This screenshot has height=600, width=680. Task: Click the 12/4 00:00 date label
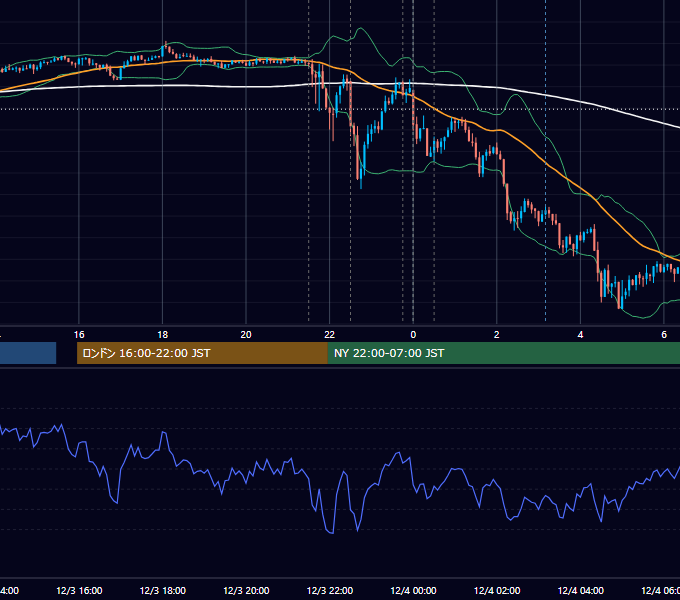click(413, 591)
